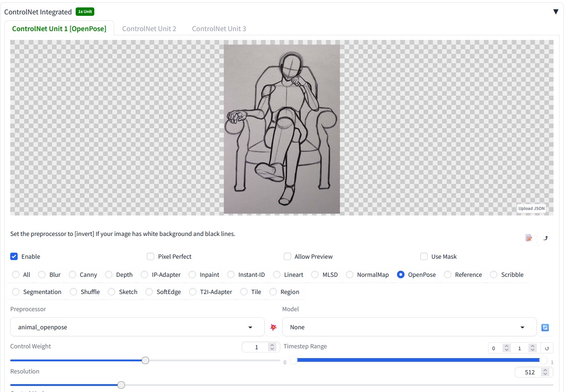This screenshot has width=567, height=392.
Task: Select the Tile radio button
Action: pyautogui.click(x=244, y=292)
